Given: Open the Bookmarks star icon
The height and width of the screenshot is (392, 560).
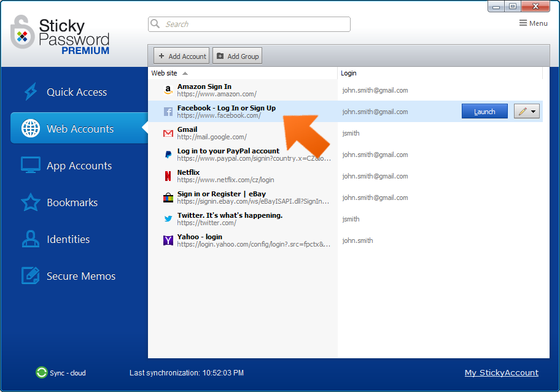Looking at the screenshot, I should point(29,202).
